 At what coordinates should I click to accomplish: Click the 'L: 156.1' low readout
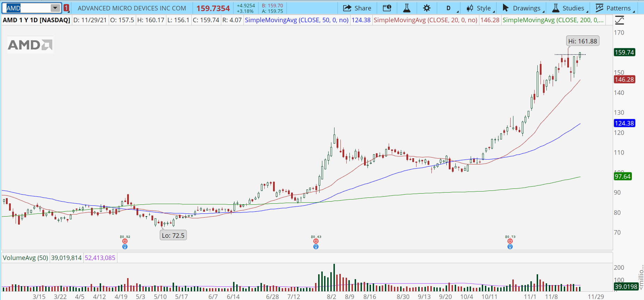click(x=178, y=20)
